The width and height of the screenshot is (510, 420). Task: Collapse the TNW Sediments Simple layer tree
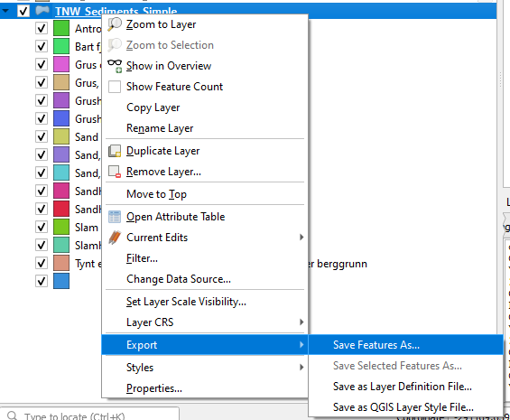pos(5,11)
